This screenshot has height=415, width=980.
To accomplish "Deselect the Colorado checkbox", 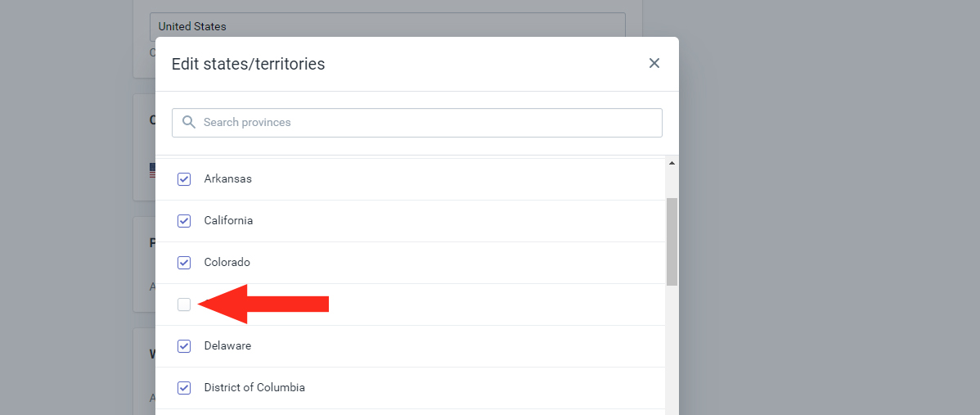I will pyautogui.click(x=184, y=263).
